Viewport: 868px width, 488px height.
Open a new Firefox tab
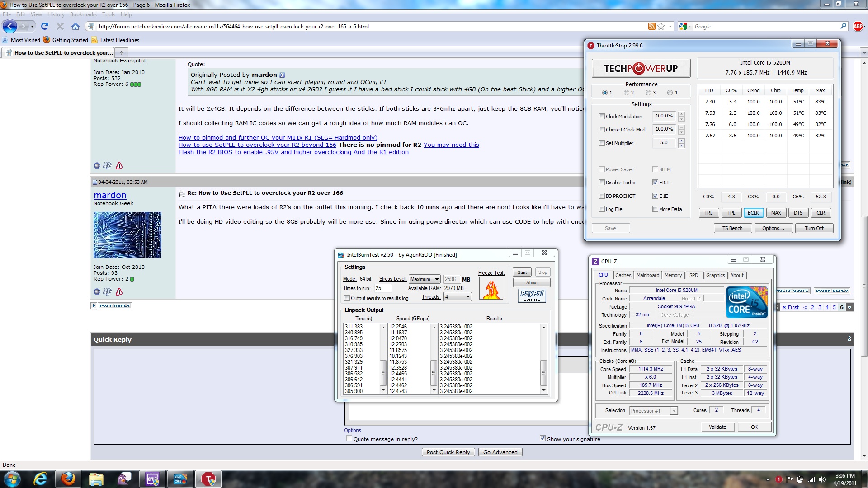121,52
